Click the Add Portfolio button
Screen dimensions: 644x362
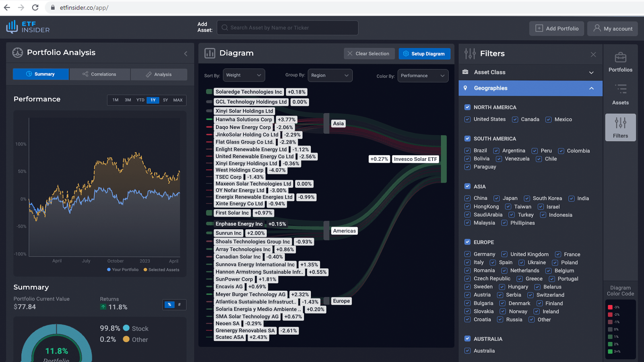(557, 29)
